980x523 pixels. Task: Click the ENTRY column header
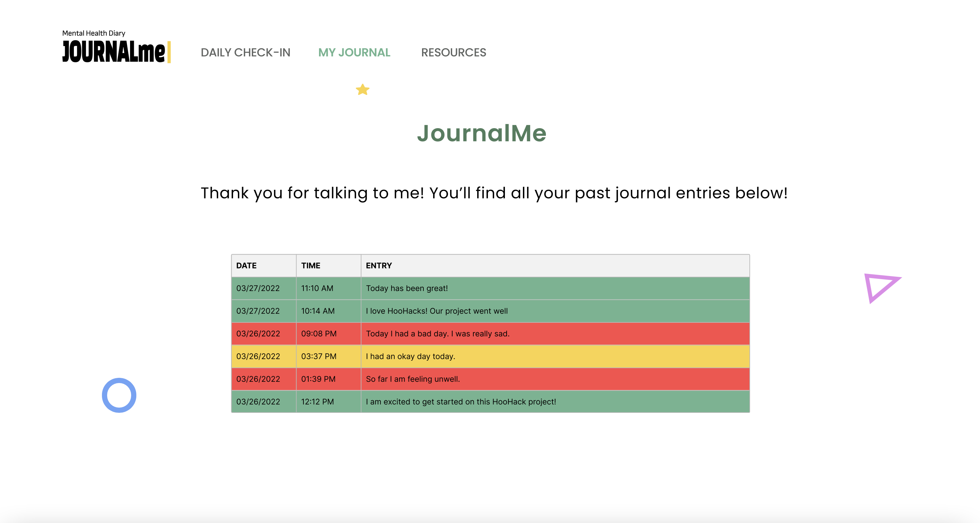click(379, 266)
